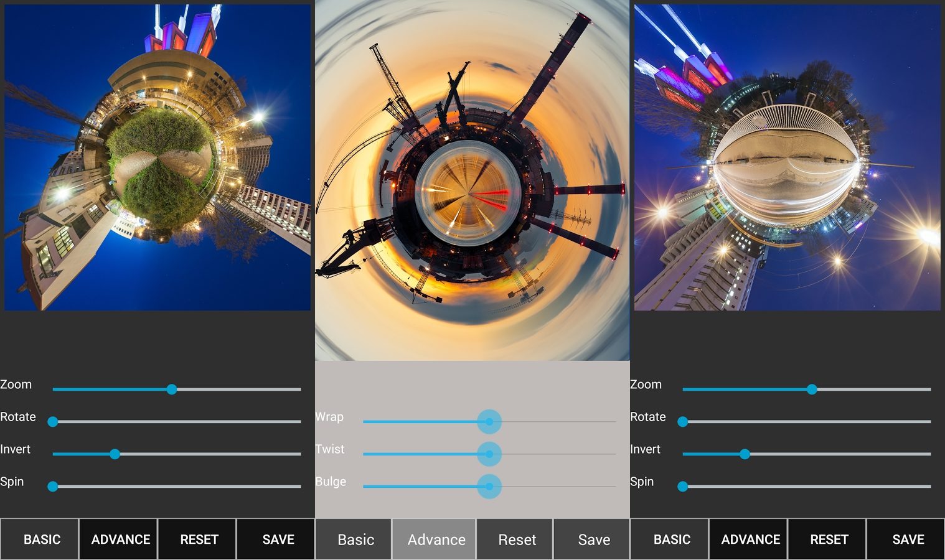Open the ADVANCE tab in left panel
The height and width of the screenshot is (560, 945).
[118, 539]
